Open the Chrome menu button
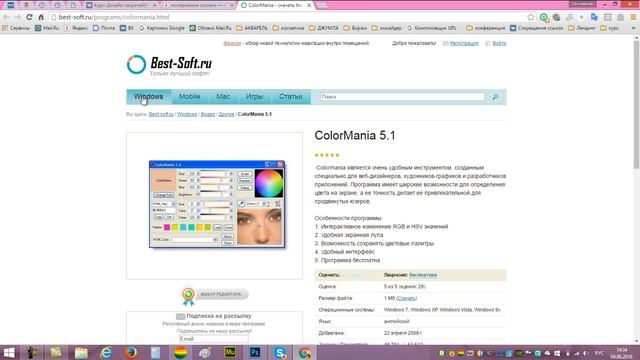This screenshot has width=640, height=360. point(633,17)
